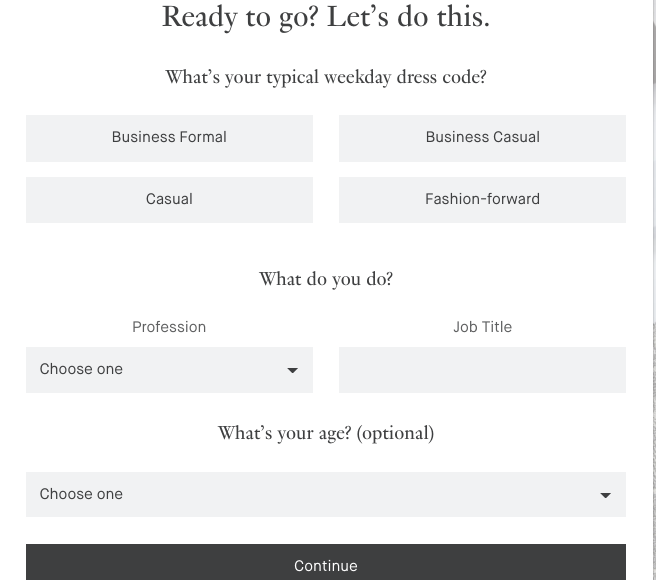Click the "What's your age?" question text
The width and height of the screenshot is (656, 580).
click(x=285, y=433)
